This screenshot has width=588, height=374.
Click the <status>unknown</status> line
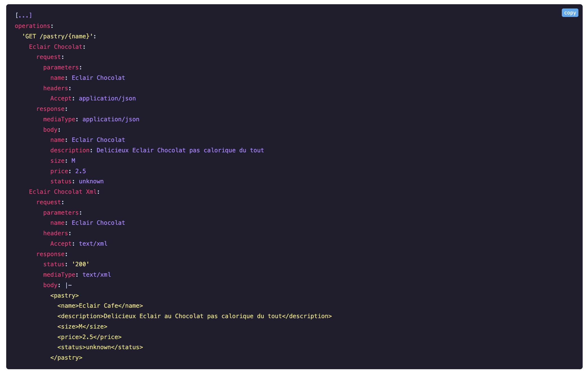click(100, 347)
